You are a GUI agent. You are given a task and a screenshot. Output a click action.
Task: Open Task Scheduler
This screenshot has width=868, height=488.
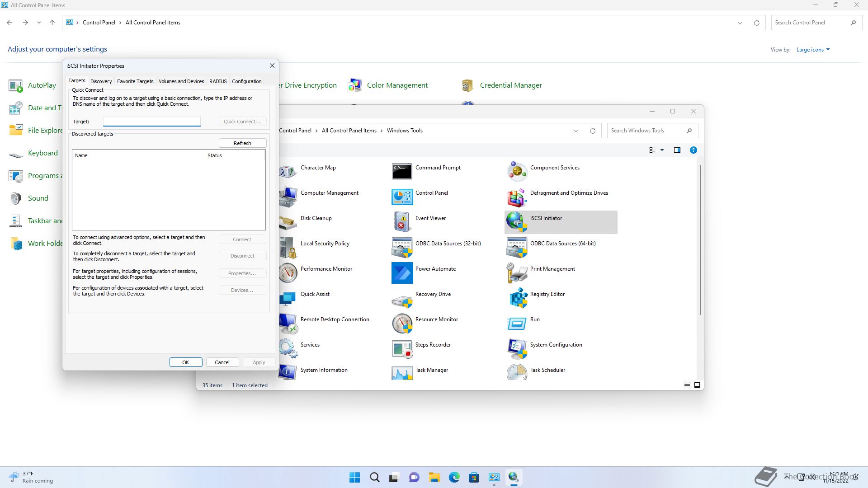pyautogui.click(x=536, y=372)
